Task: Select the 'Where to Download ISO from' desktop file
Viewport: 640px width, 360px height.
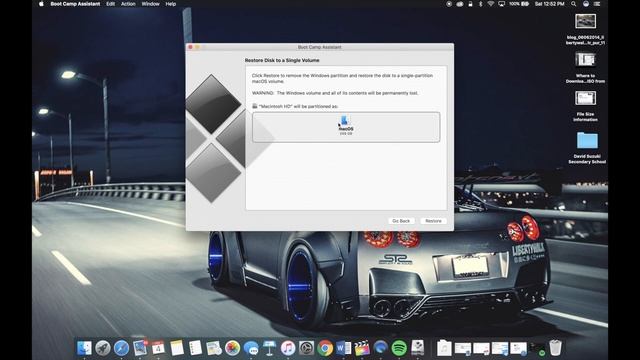Action: 585,60
